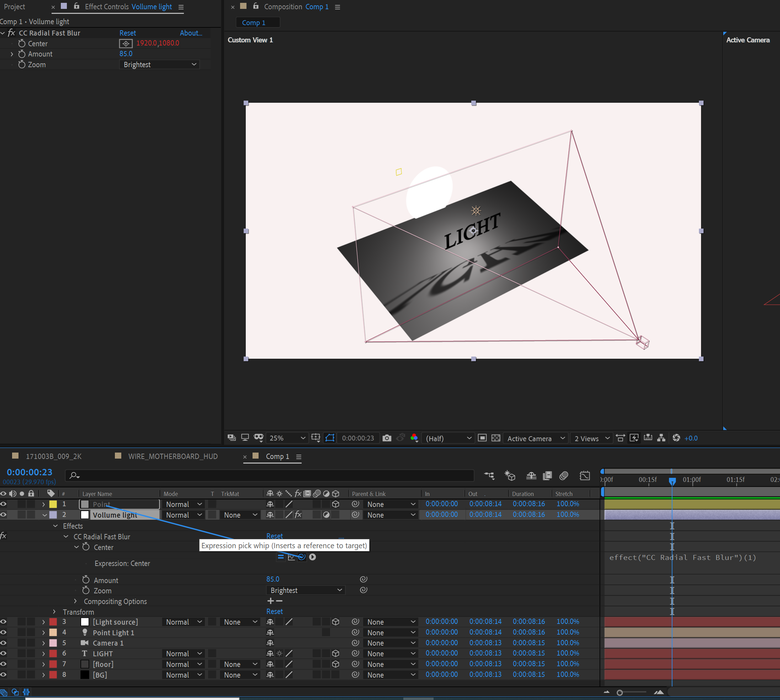Open the Project panel tab

14,6
